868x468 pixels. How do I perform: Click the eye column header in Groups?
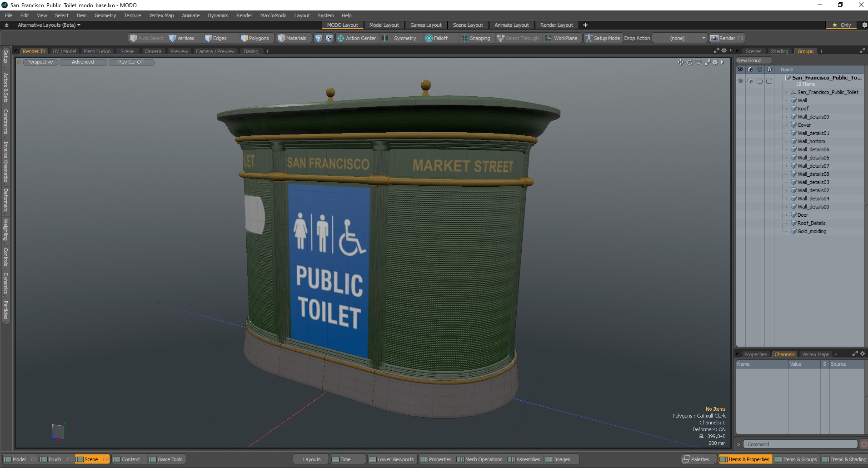pos(740,69)
